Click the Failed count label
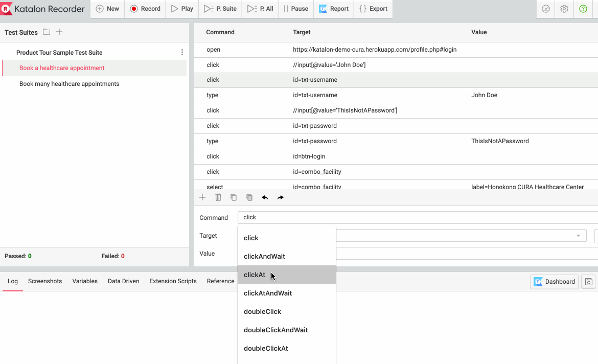The image size is (598, 364). (x=113, y=256)
